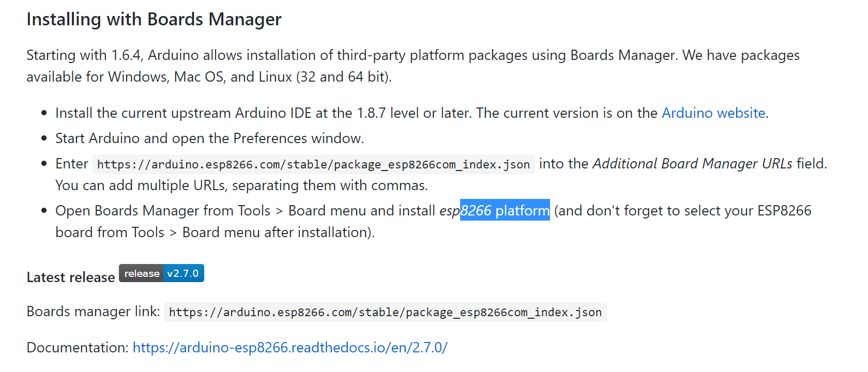This screenshot has width=868, height=372.
Task: Click the 'Boards manager link:' label
Action: 93,312
